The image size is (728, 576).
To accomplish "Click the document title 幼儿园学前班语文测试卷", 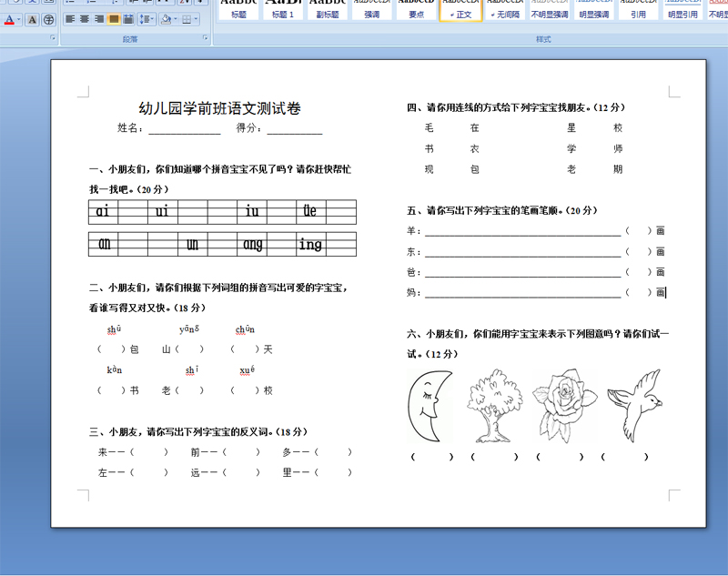I will [219, 108].
